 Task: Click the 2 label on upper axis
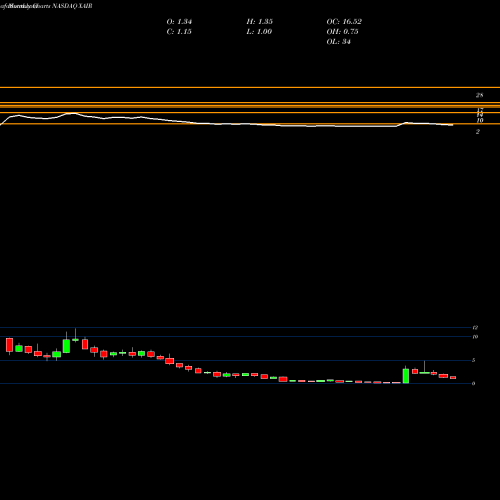coord(478,132)
